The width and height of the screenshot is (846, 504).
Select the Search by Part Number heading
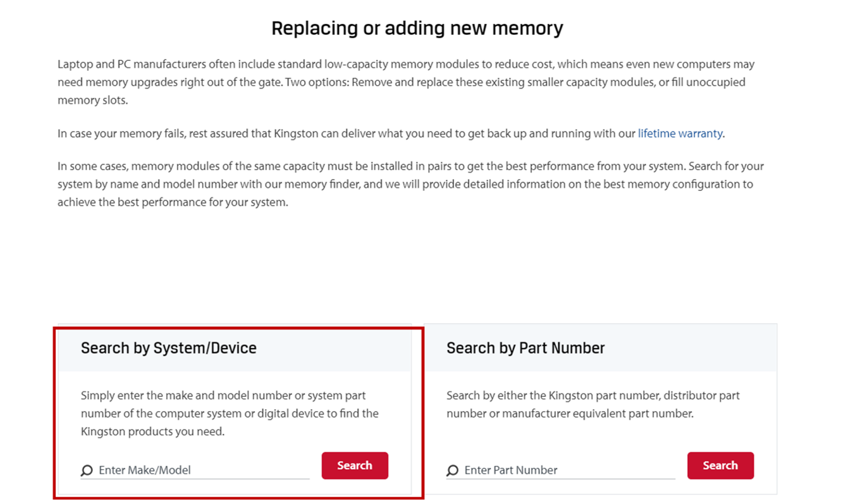pyautogui.click(x=525, y=348)
